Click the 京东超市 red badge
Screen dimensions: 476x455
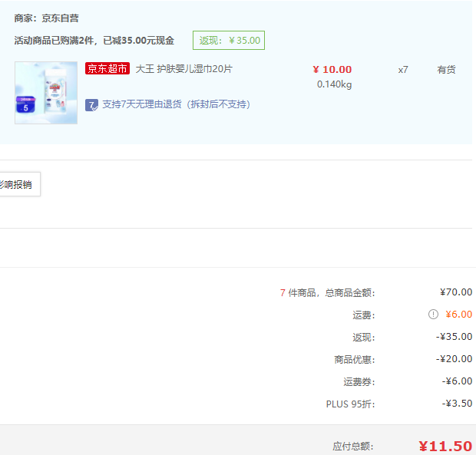point(107,68)
